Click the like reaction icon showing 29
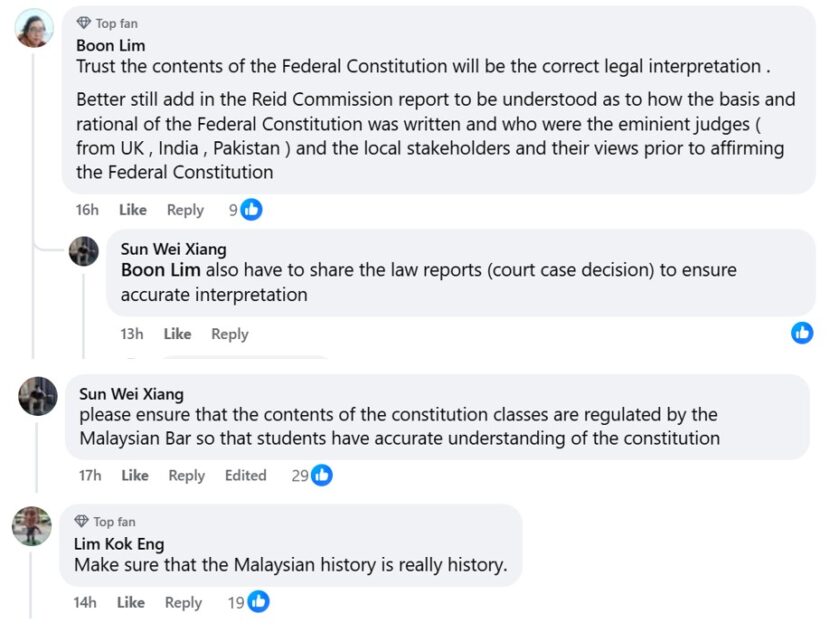The width and height of the screenshot is (830, 632). point(321,476)
